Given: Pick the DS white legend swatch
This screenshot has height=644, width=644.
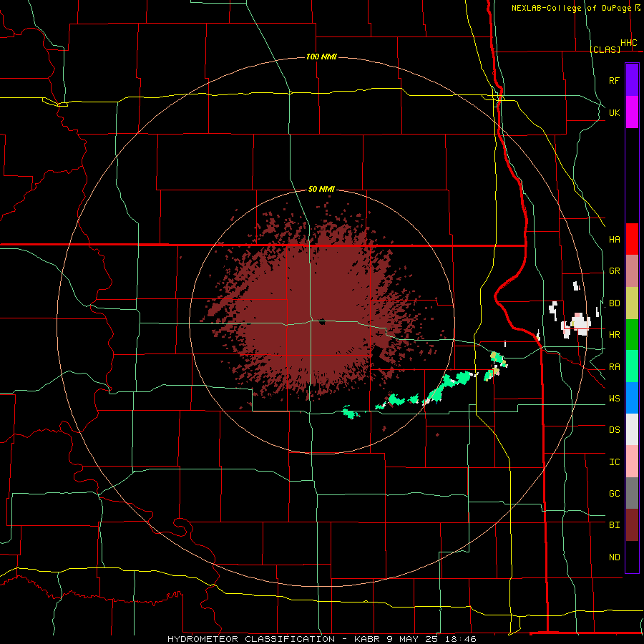Looking at the screenshot, I should (632, 429).
